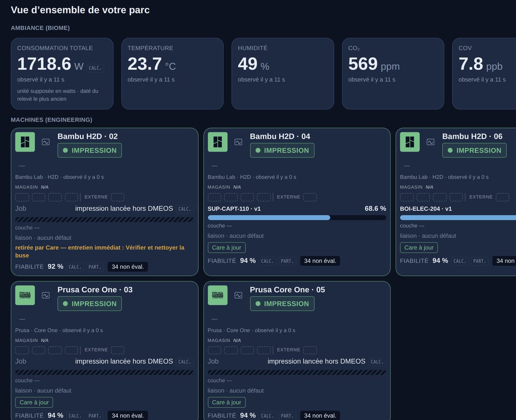Screen dimensions: 516x420
Task: Select the CO₂ value 569 ppm
Action: tap(374, 64)
